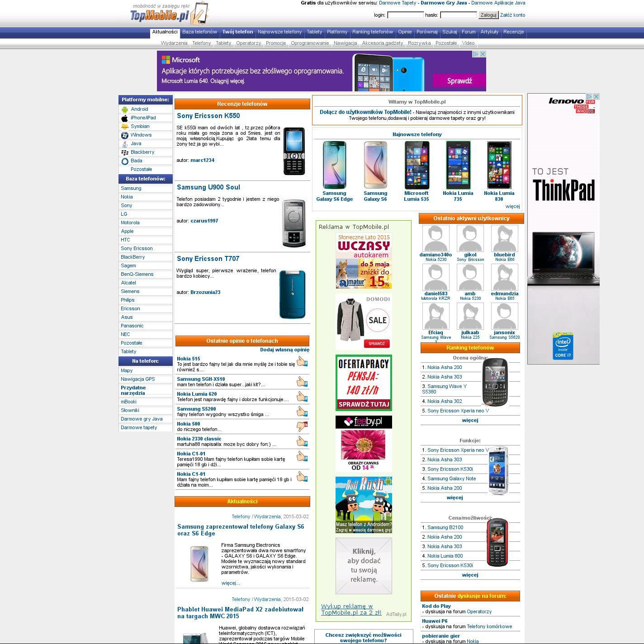Image resolution: width=644 pixels, height=644 pixels.
Task: Click the Bada platform icon
Action: click(125, 161)
